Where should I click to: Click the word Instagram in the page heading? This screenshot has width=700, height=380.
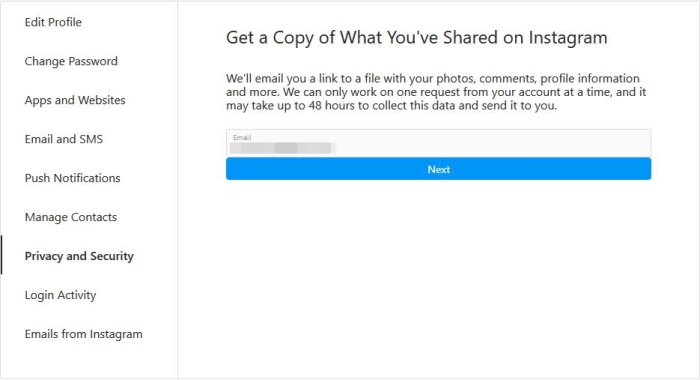pos(568,38)
